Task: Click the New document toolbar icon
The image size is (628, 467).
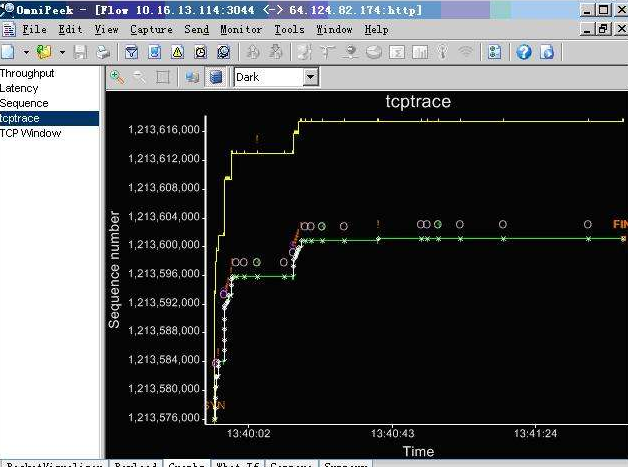Action: point(8,52)
